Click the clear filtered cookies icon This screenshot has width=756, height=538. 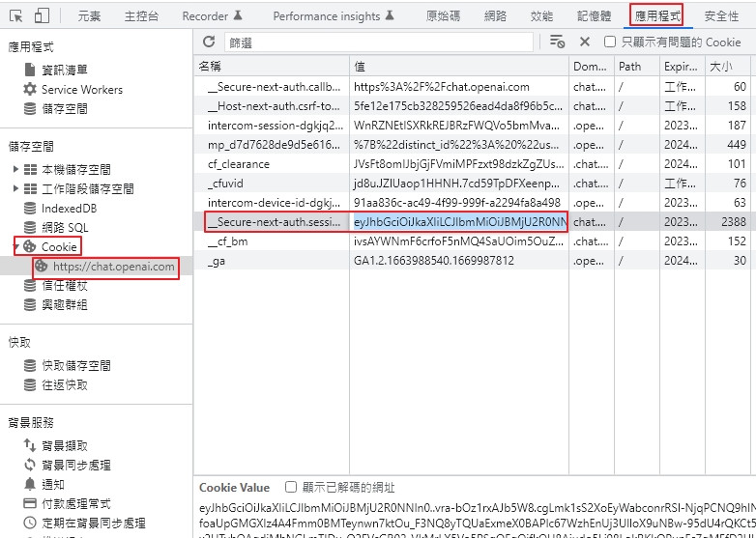click(x=558, y=42)
